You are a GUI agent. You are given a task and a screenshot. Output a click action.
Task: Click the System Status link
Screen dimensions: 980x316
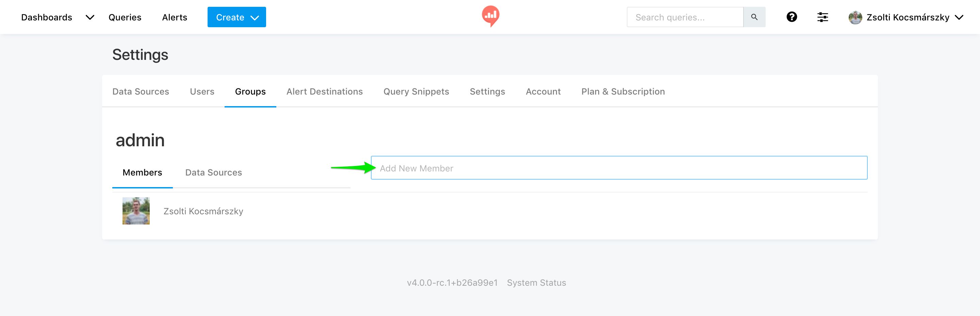[x=536, y=283]
